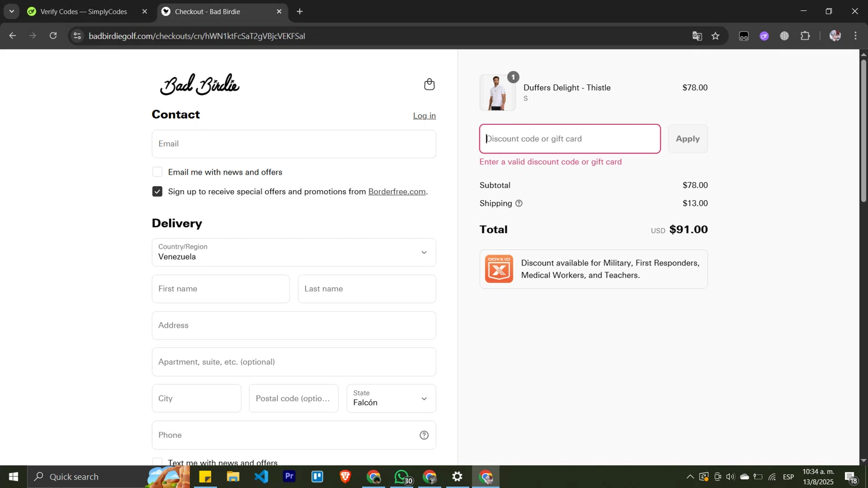Click the Phone input field
The width and height of the screenshot is (868, 488).
click(x=294, y=435)
